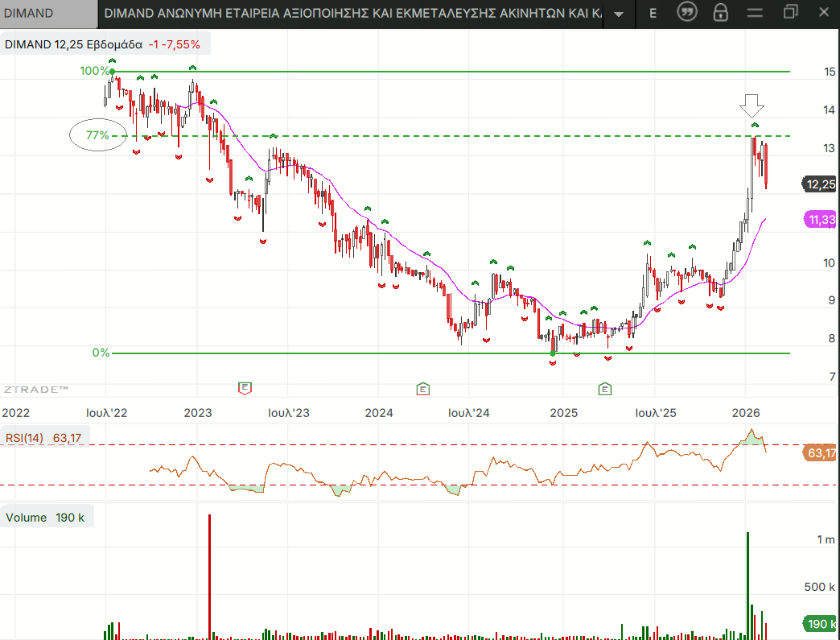
Task: Click the red E event marker near 2023
Action: pyautogui.click(x=245, y=388)
